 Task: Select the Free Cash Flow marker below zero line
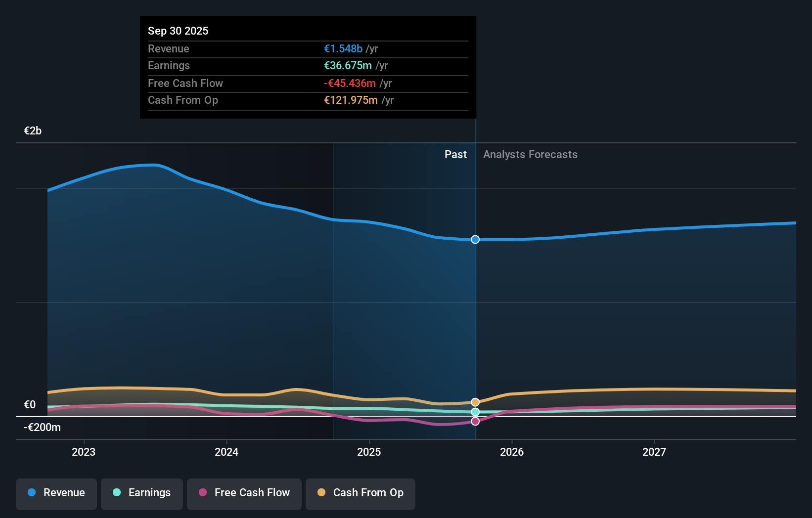point(475,421)
